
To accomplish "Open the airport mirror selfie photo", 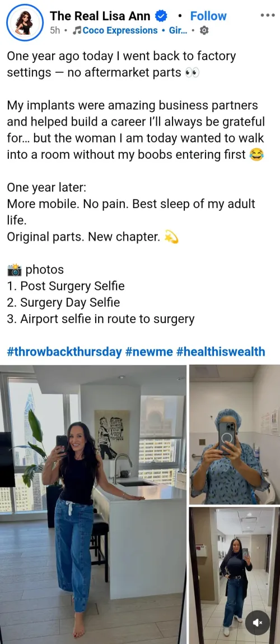I will coord(235,576).
